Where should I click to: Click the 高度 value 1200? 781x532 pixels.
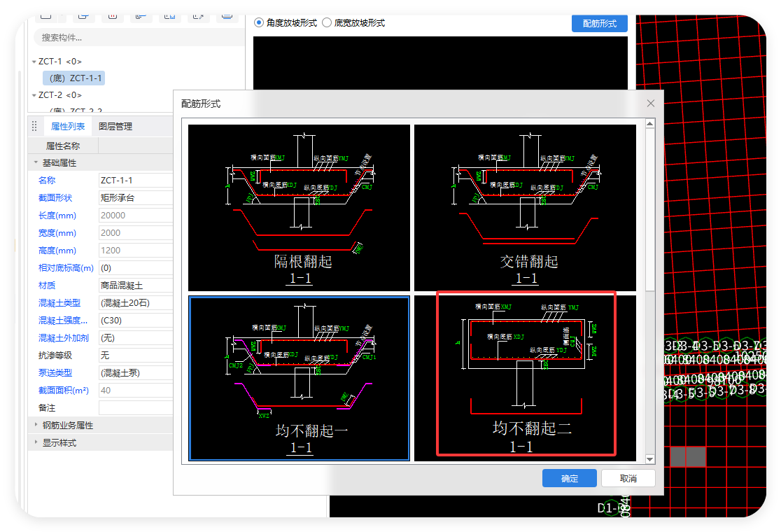(x=136, y=250)
